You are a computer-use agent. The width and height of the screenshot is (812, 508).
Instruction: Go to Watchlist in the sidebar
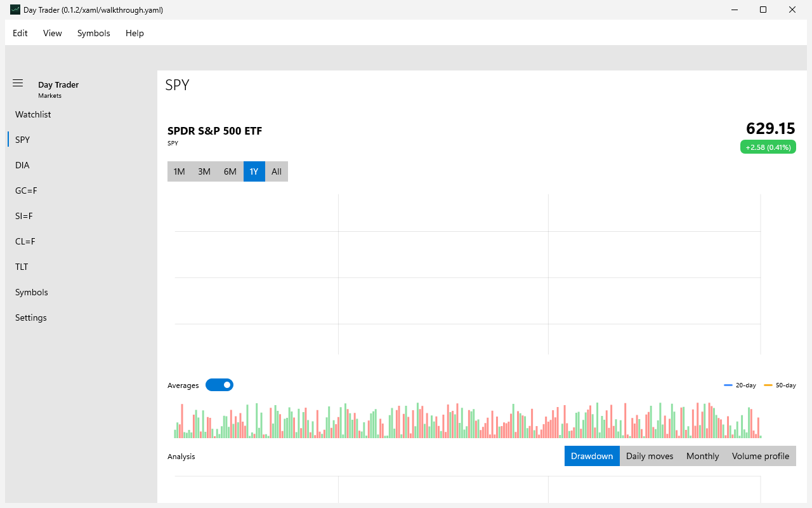[x=81, y=114]
